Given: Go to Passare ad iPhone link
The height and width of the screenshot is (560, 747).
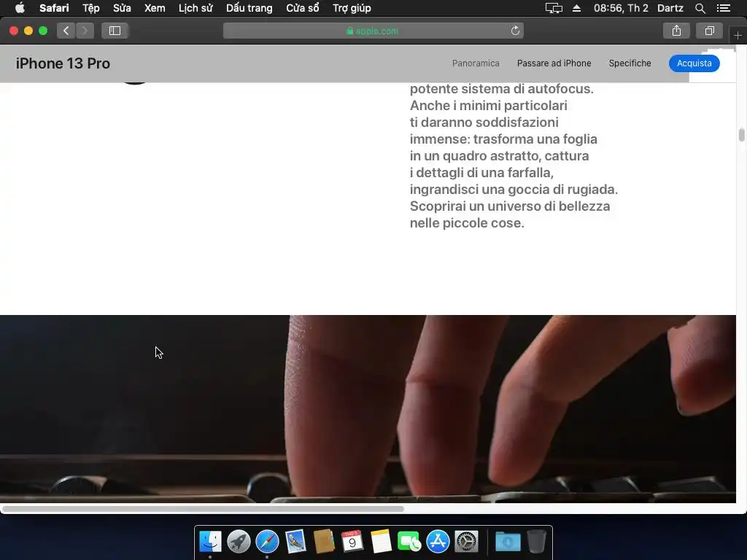Looking at the screenshot, I should [554, 63].
